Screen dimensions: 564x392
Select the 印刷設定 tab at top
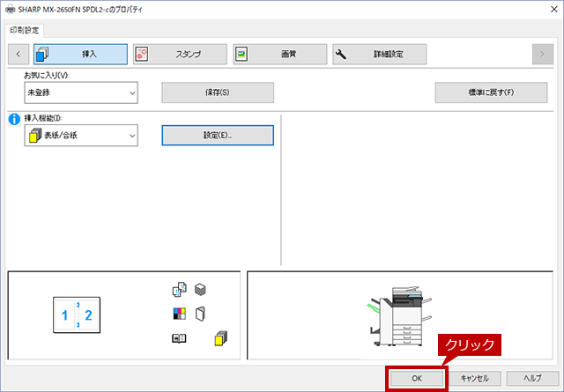tap(24, 30)
